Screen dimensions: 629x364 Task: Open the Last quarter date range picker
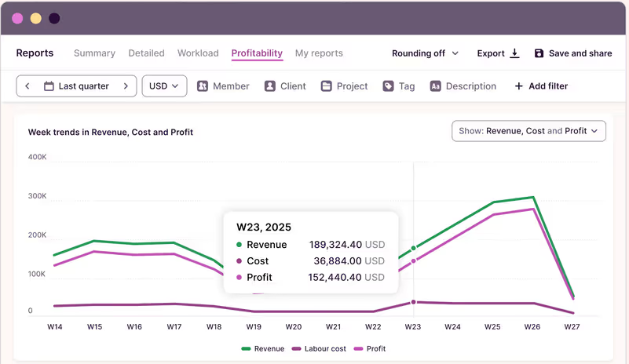pos(76,86)
